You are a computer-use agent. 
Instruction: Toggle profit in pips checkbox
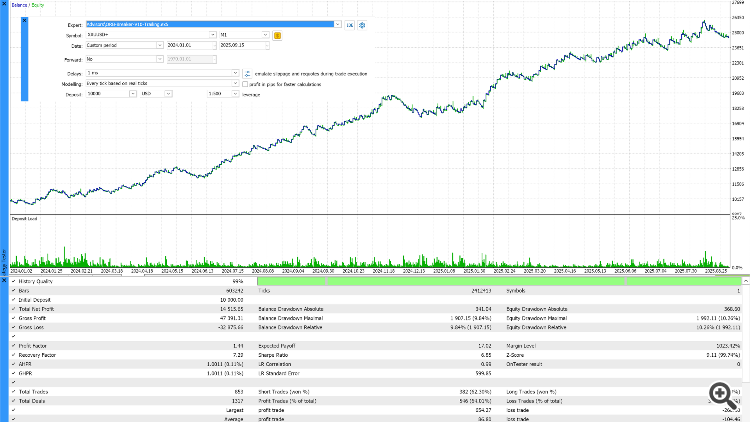pyautogui.click(x=246, y=84)
